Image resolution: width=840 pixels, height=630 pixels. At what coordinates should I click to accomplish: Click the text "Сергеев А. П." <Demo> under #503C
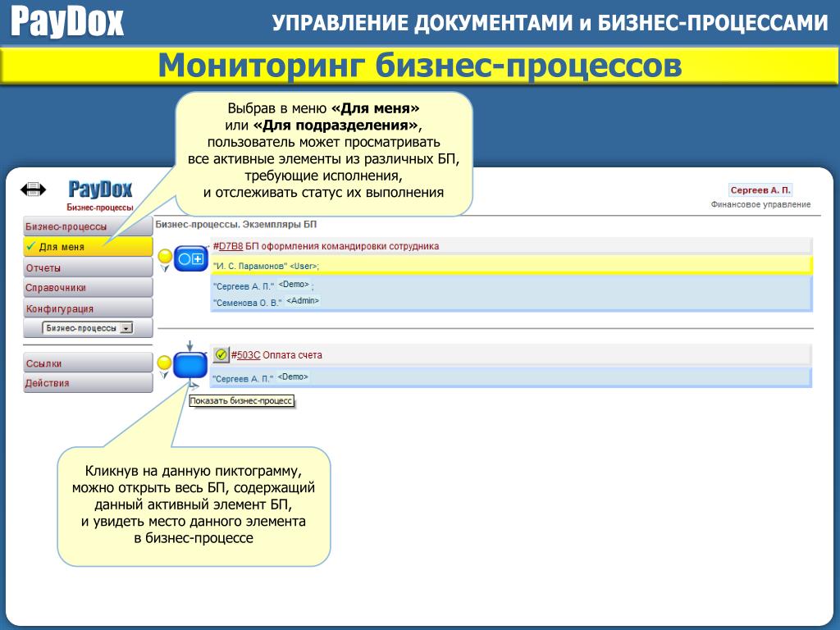pyautogui.click(x=260, y=377)
